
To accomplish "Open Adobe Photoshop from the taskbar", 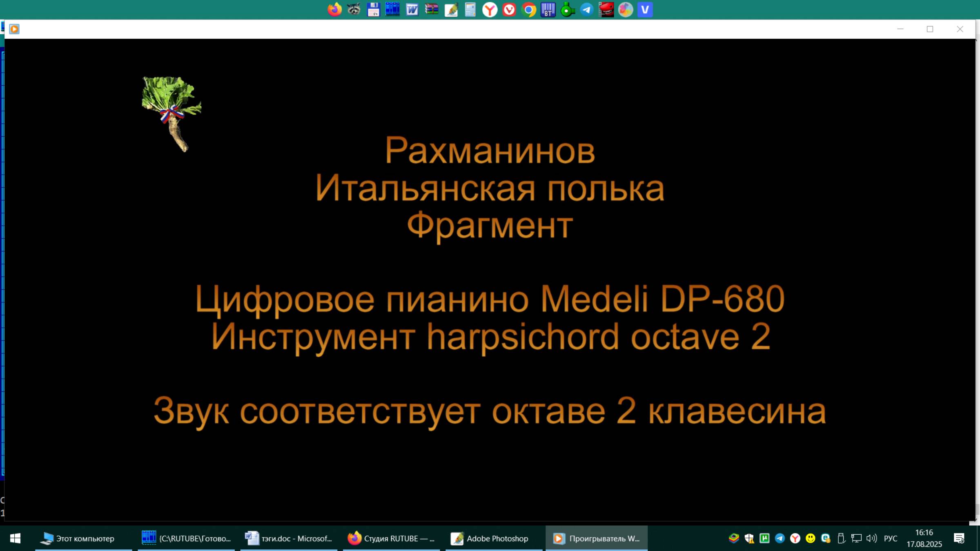I will pyautogui.click(x=490, y=538).
